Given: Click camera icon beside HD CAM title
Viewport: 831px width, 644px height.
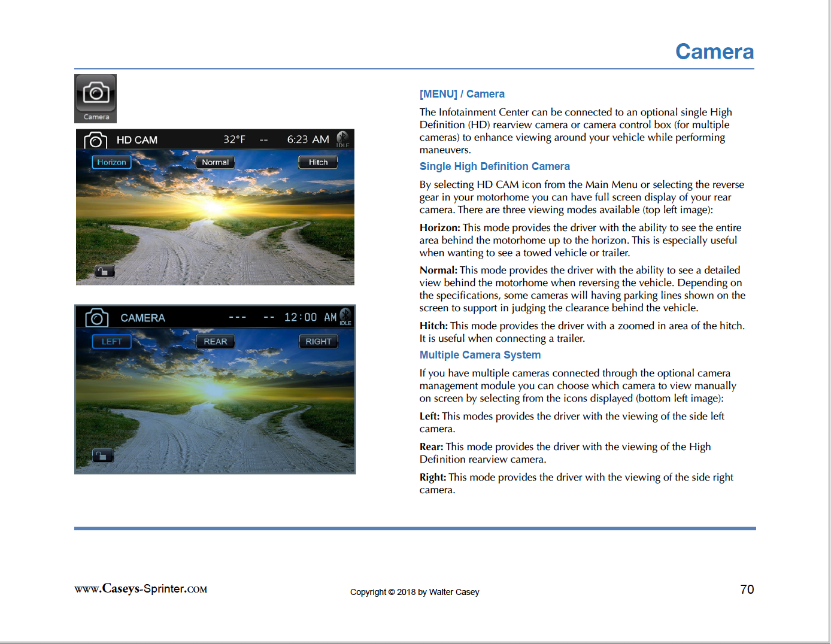Looking at the screenshot, I should point(96,140).
